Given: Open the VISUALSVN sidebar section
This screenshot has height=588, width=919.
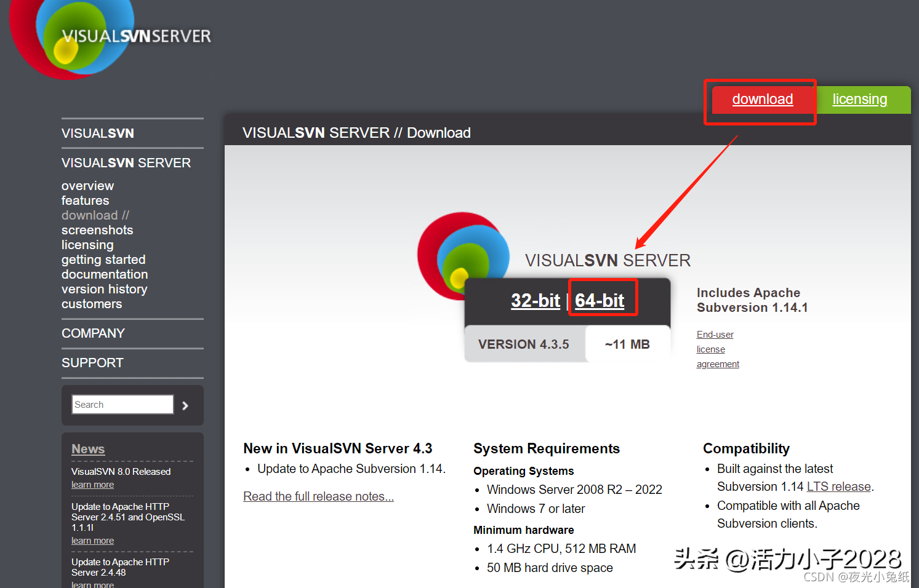Looking at the screenshot, I should pyautogui.click(x=98, y=133).
